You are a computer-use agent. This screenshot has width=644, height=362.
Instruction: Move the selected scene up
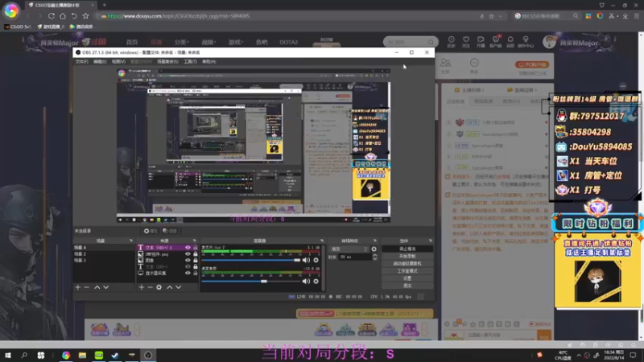97,287
